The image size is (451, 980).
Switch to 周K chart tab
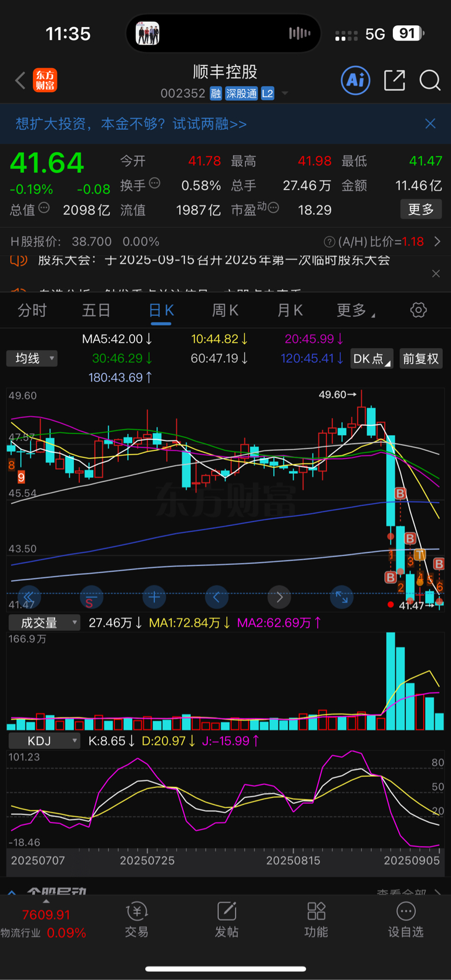(x=225, y=310)
